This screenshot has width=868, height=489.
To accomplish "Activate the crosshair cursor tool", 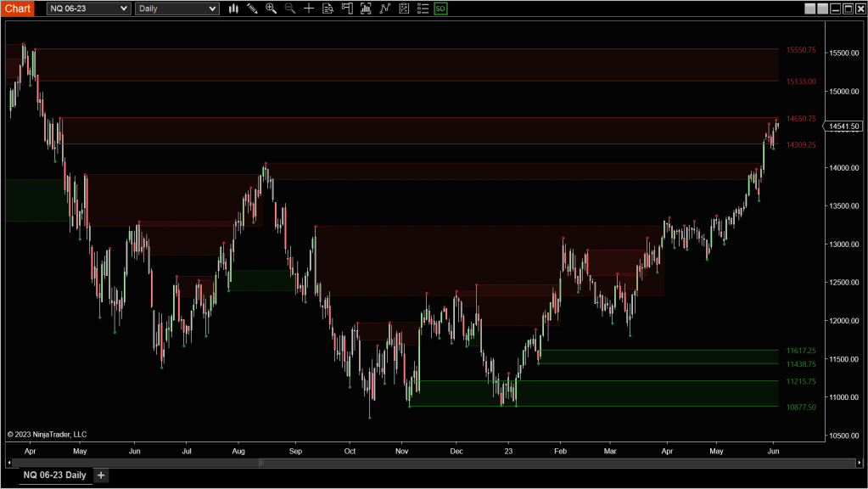I will 309,8.
